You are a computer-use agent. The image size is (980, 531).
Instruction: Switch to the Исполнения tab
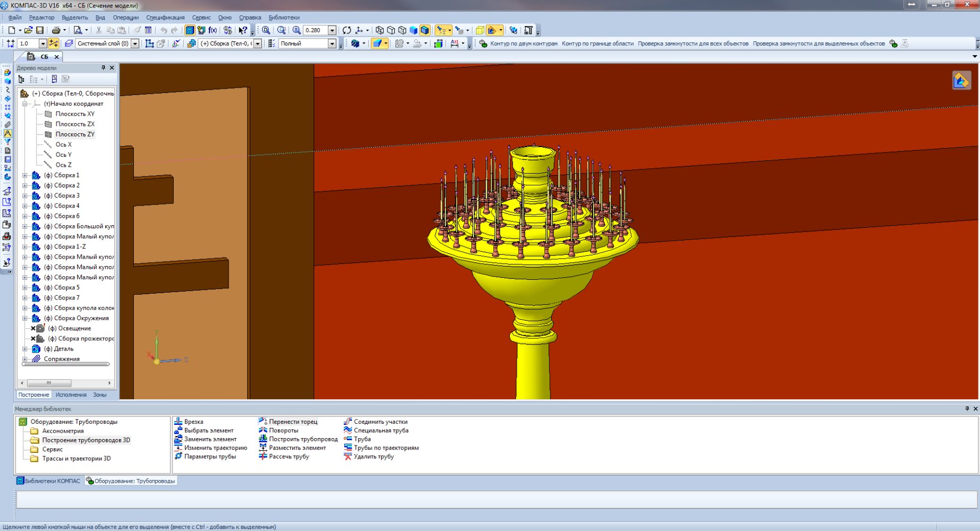click(x=71, y=395)
